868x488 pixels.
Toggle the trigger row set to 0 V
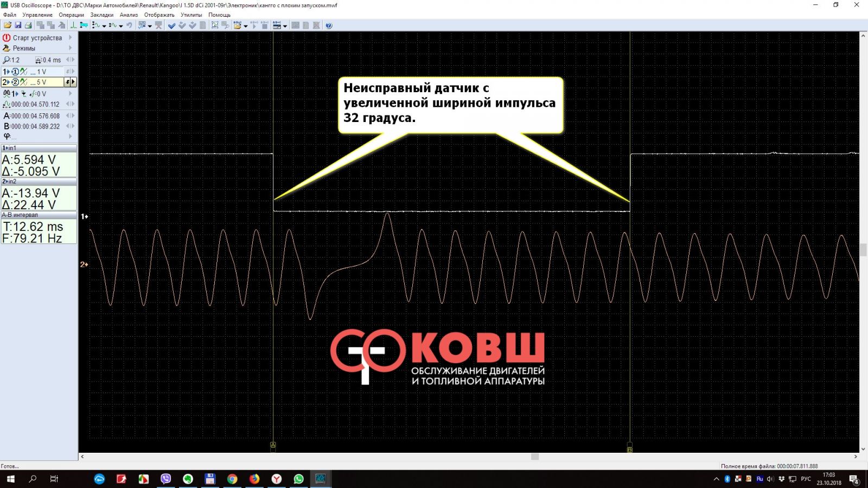(x=33, y=94)
